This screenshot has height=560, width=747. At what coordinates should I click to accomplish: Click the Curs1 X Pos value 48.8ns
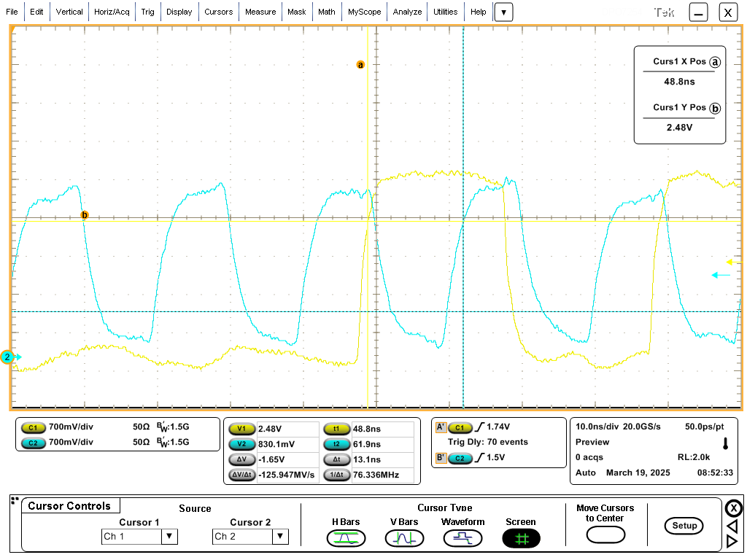[679, 82]
